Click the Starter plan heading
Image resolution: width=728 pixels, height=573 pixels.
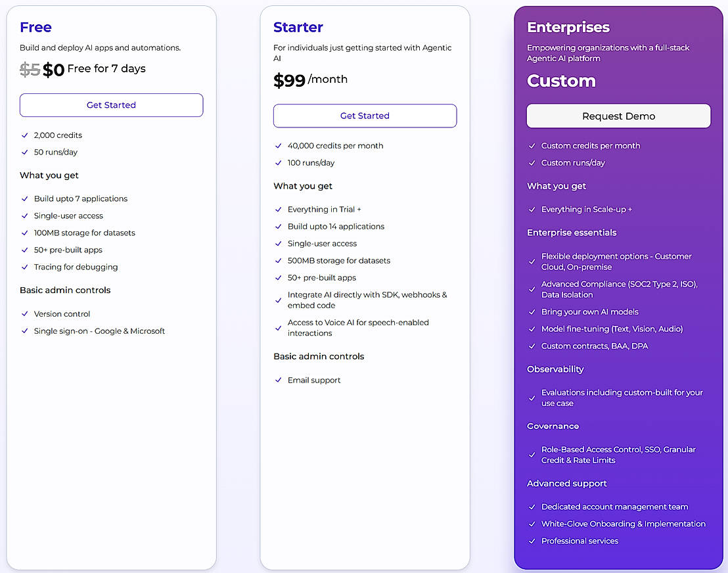click(x=298, y=28)
